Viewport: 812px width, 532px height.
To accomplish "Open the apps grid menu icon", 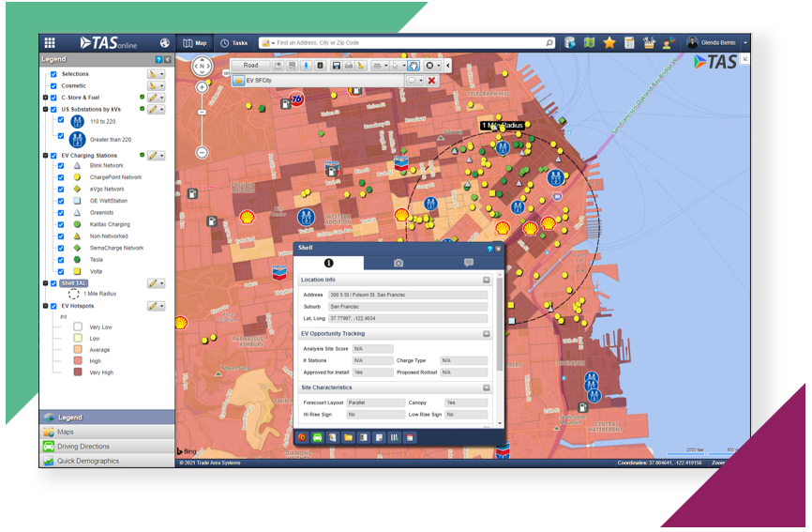I will click(50, 43).
